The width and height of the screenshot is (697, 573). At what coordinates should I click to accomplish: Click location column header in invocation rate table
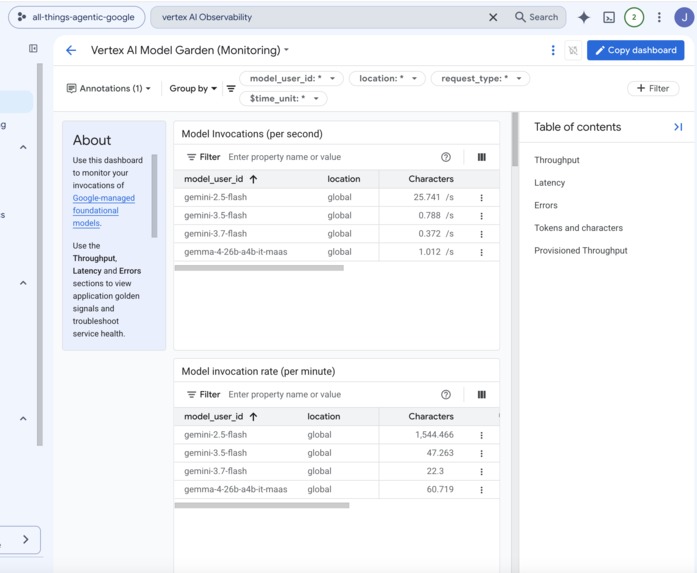(x=324, y=417)
